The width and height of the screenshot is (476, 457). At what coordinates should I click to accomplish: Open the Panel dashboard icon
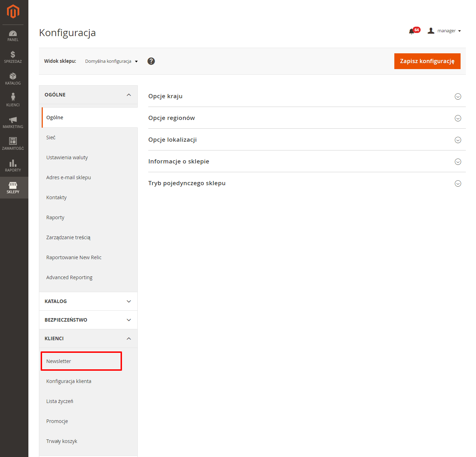pyautogui.click(x=13, y=36)
